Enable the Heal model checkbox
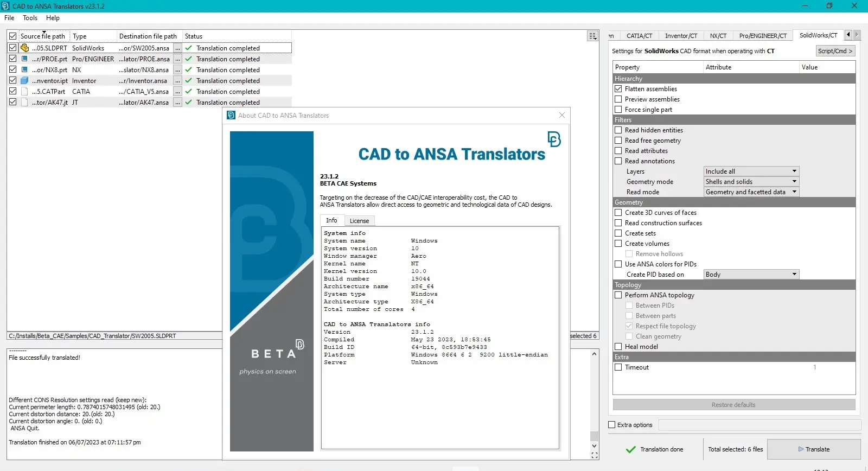The width and height of the screenshot is (868, 471). [618, 346]
